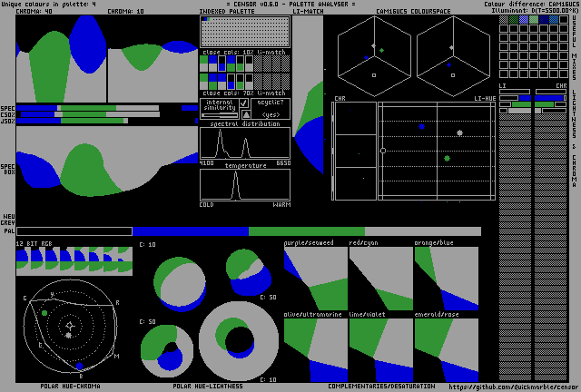This screenshot has height=392, width=581.
Task: Click the olive/ultramarine panel
Action: click(315, 349)
